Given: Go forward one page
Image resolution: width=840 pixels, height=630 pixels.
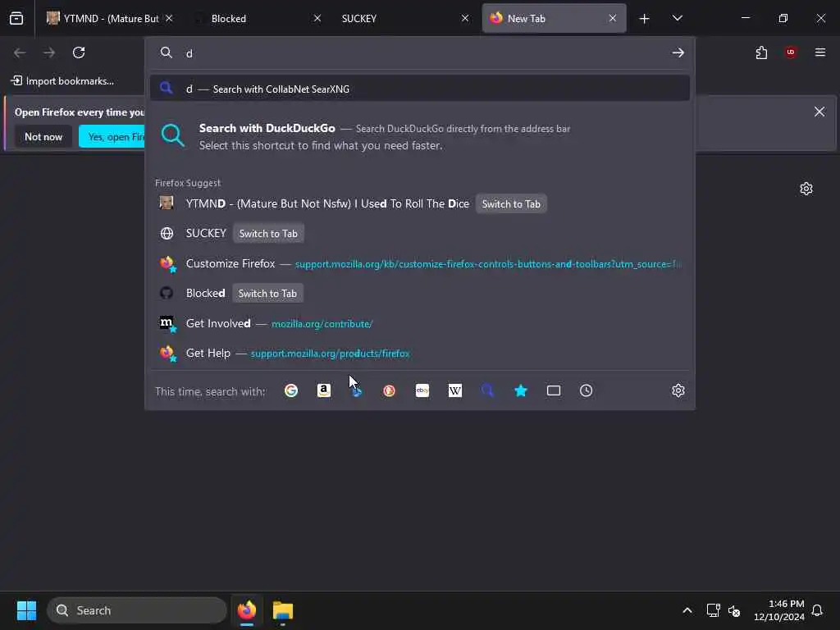Looking at the screenshot, I should (49, 52).
